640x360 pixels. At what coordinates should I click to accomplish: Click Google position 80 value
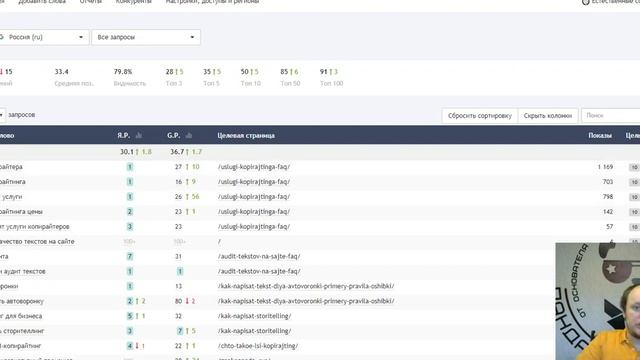(x=178, y=301)
